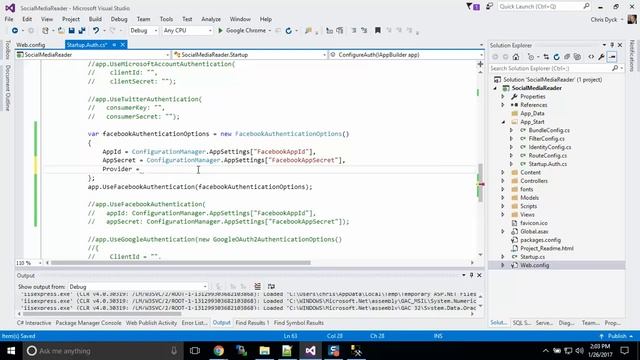Click Sync with Active Document icon

click(546, 57)
